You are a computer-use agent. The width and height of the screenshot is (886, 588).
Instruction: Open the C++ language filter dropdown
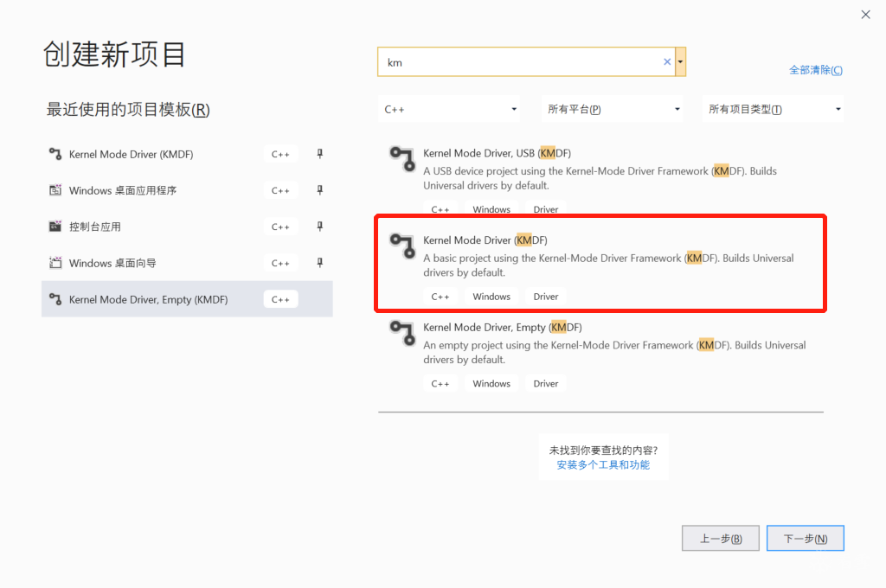(449, 109)
